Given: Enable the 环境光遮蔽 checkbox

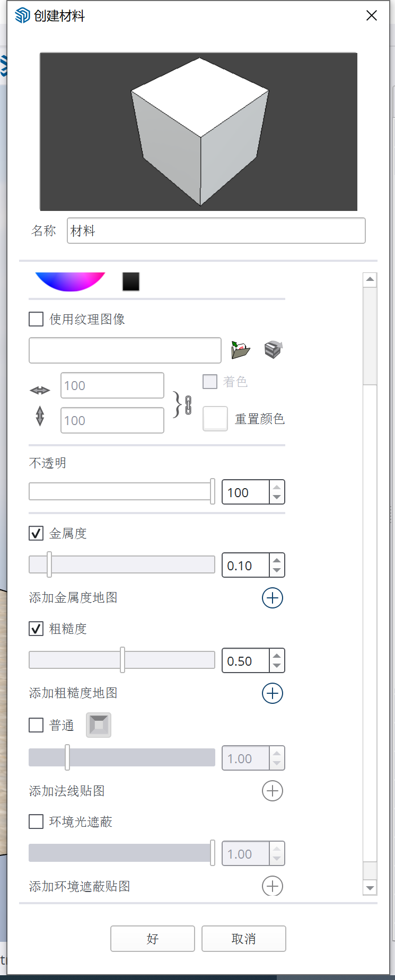Looking at the screenshot, I should [x=36, y=822].
